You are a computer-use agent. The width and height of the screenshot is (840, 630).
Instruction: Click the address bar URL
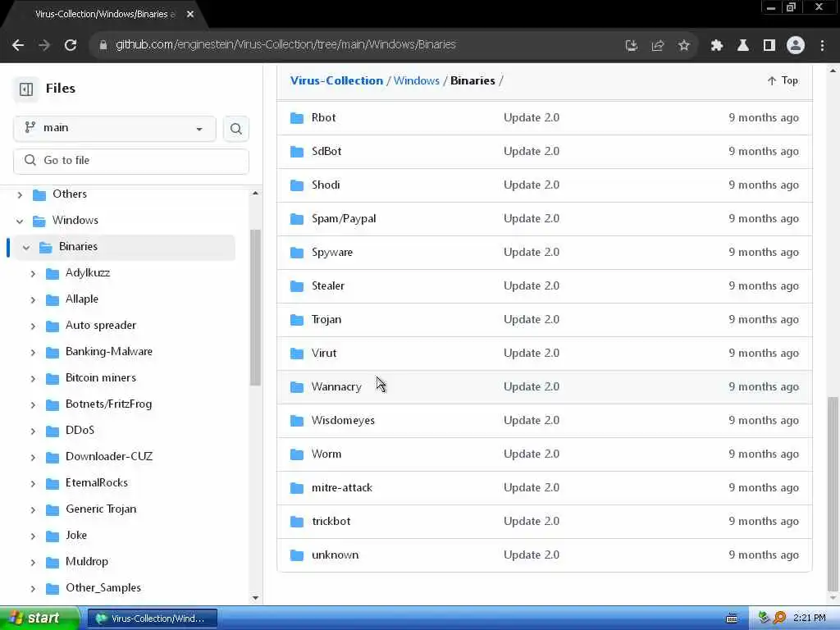point(285,45)
